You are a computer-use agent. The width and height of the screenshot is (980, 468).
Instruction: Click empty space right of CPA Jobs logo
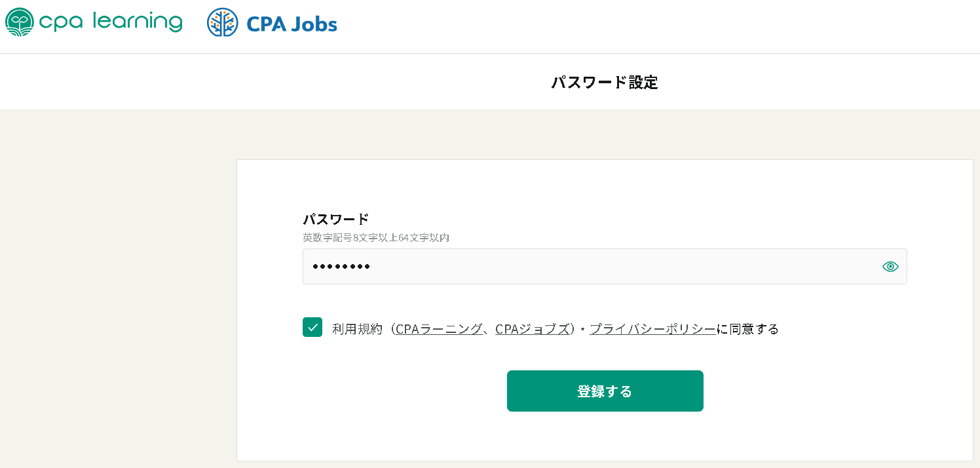tap(590, 26)
